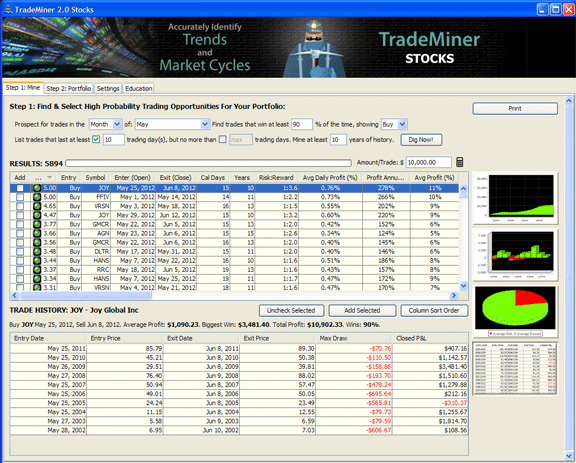Click the win percentage input field showing 90
The image size is (576, 463).
(302, 124)
